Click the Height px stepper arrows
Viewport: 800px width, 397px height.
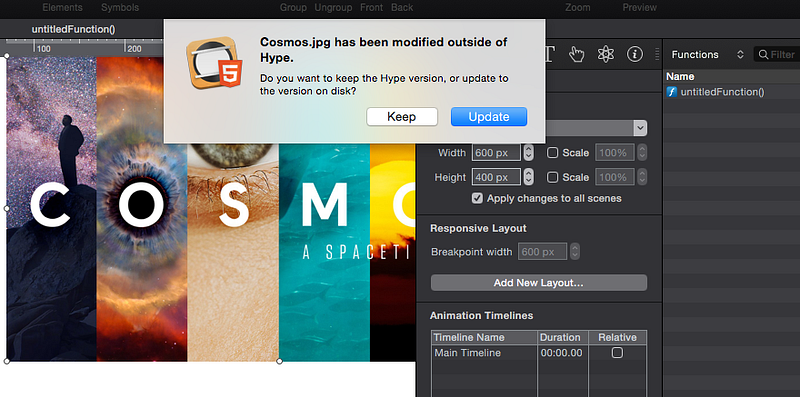(x=529, y=177)
